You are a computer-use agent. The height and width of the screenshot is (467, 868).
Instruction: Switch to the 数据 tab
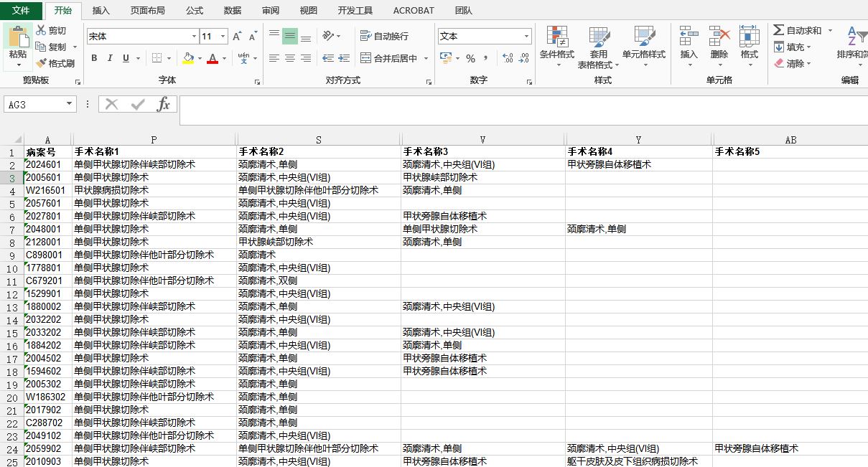[x=233, y=10]
